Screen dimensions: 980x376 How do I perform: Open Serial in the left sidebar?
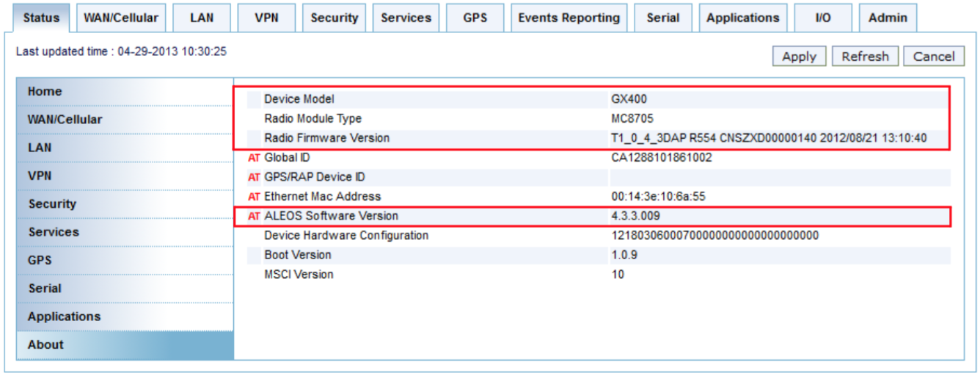[45, 289]
